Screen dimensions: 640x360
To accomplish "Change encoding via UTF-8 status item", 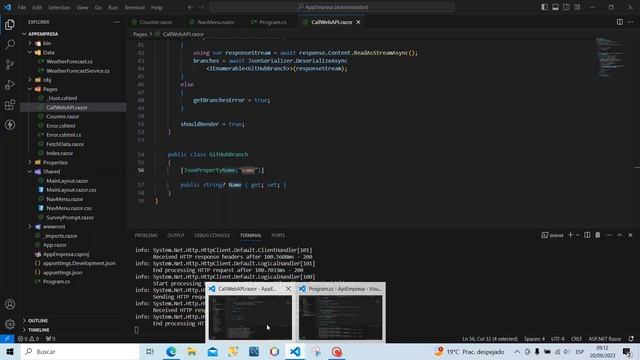I will 558,339.
